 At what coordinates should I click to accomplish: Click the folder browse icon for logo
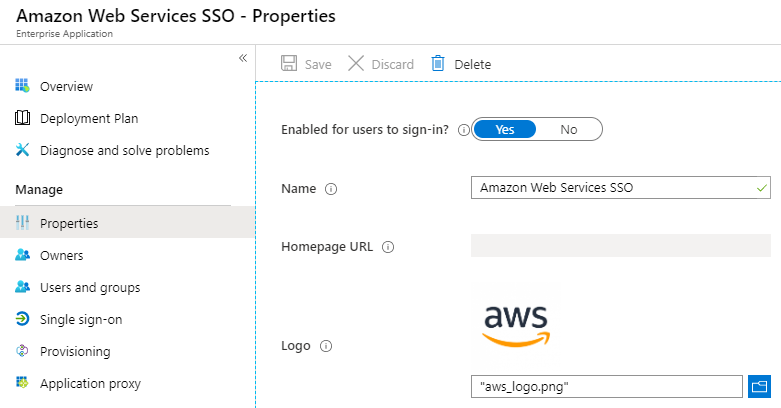[758, 385]
